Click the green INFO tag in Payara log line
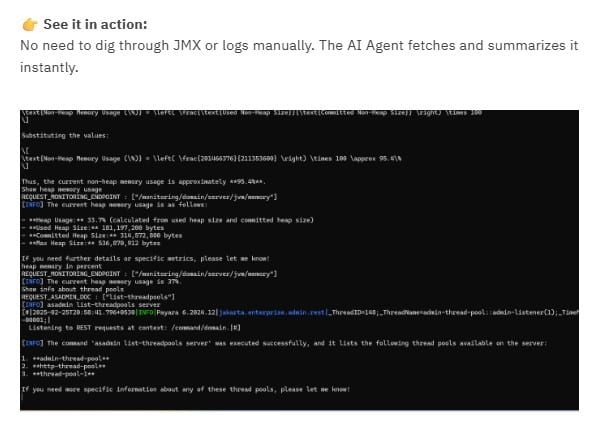This screenshot has width=597, height=425. [146, 312]
